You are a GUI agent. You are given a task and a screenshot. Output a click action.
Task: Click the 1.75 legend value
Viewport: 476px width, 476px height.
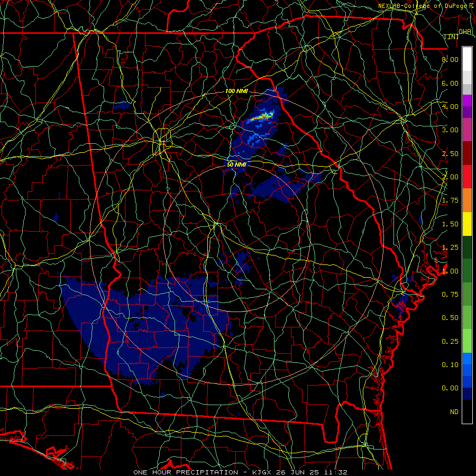pos(450,200)
